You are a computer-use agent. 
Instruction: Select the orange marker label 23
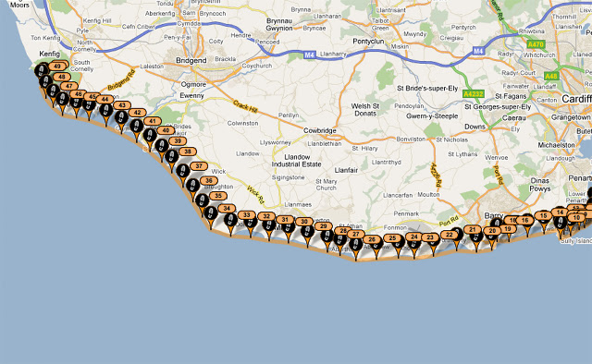(430, 237)
